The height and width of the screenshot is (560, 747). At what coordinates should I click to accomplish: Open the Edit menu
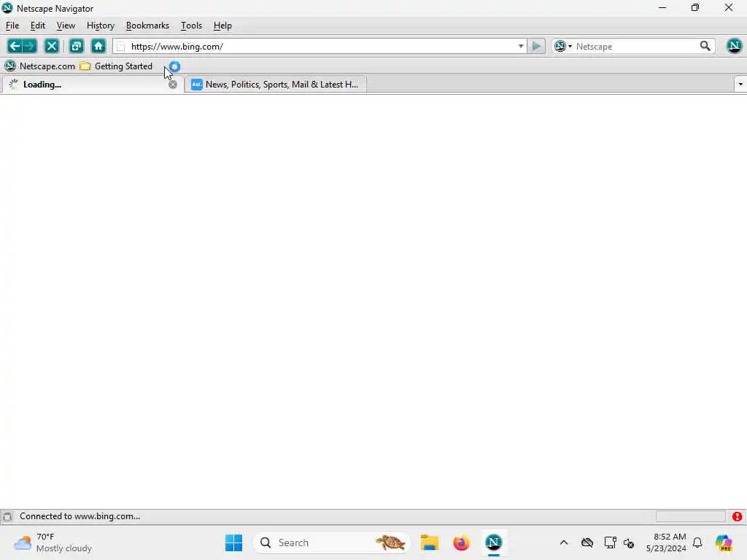(38, 26)
